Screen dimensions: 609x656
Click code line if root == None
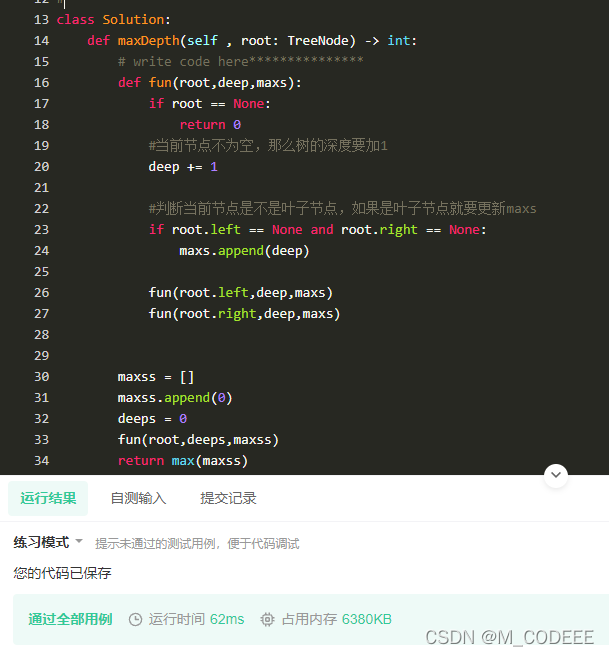[210, 103]
